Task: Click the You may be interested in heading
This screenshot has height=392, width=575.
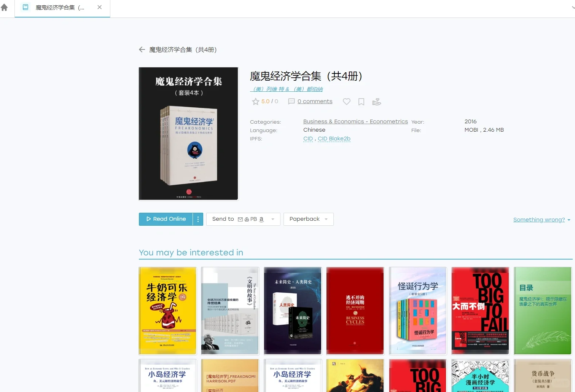Action: pyautogui.click(x=191, y=252)
